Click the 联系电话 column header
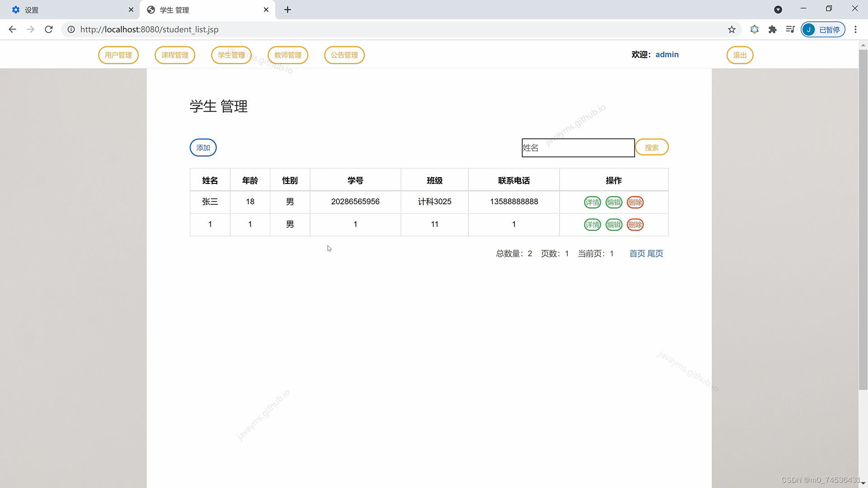The height and width of the screenshot is (488, 868). (514, 180)
